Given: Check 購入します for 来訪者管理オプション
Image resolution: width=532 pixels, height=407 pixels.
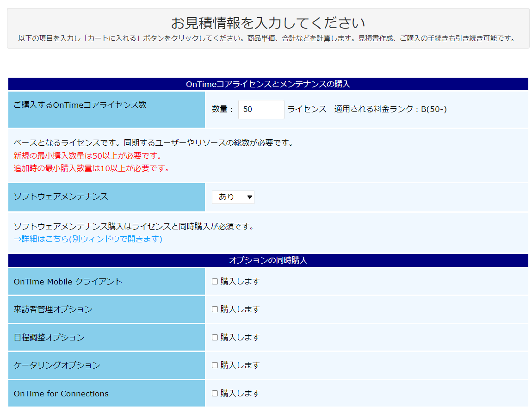Looking at the screenshot, I should point(215,309).
